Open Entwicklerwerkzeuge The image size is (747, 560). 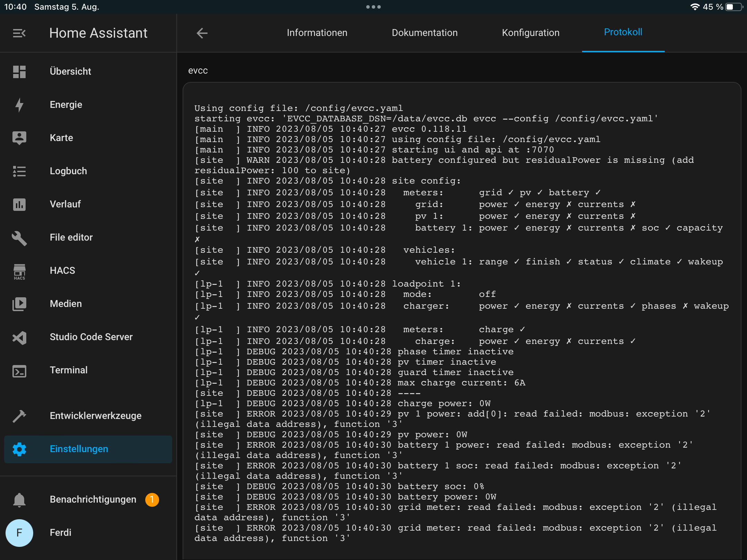pos(96,416)
